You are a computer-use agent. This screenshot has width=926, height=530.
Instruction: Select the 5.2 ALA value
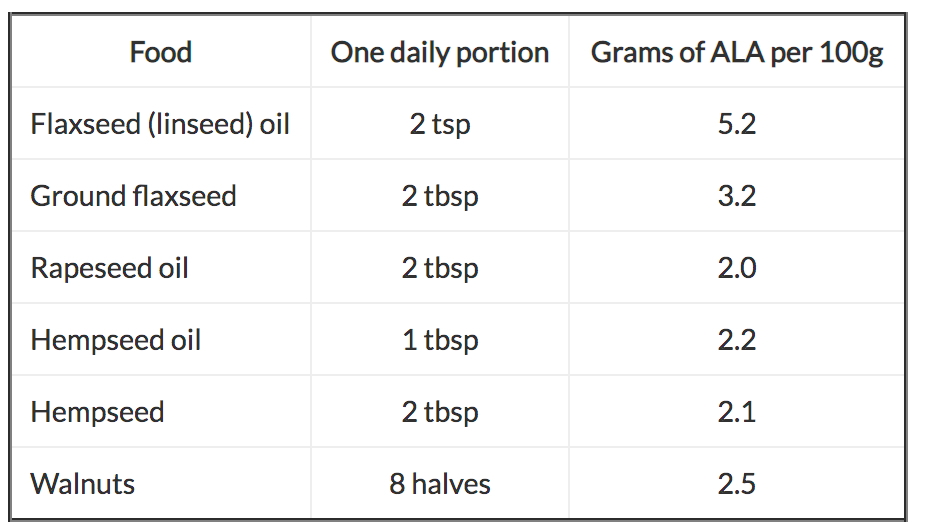pyautogui.click(x=737, y=124)
